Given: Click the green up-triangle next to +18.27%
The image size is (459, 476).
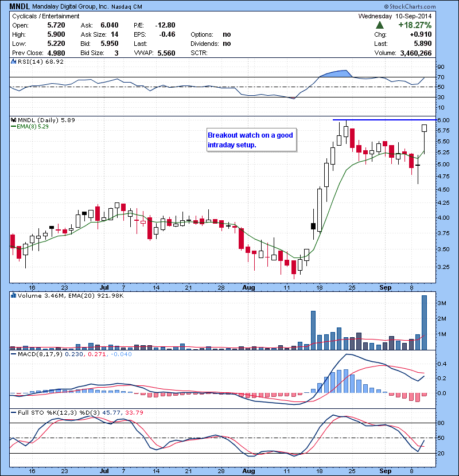Looking at the screenshot, I should (379, 25).
